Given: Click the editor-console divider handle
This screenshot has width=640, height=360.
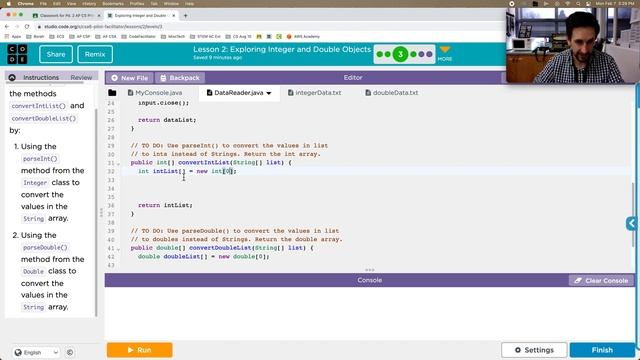Looking at the screenshot, I should tap(369, 270).
